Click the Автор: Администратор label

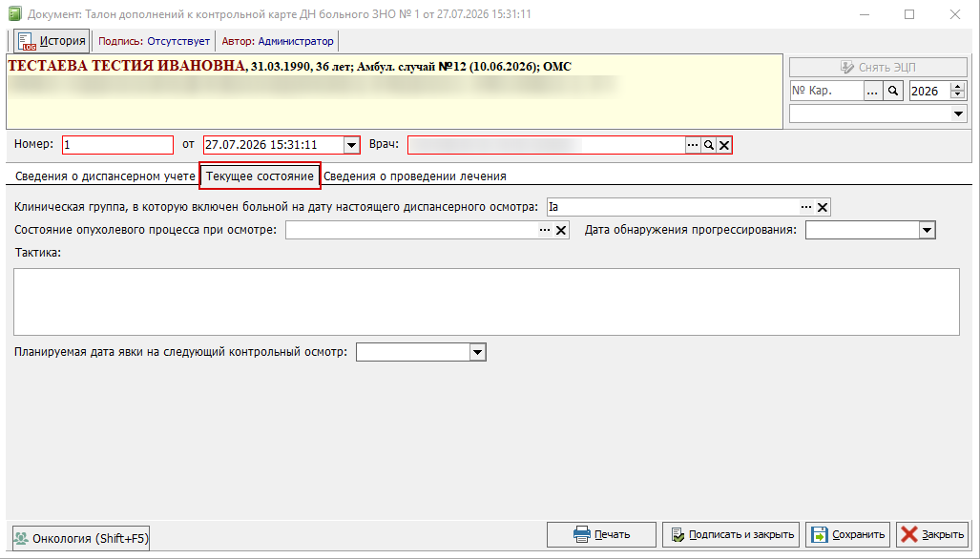coord(278,41)
